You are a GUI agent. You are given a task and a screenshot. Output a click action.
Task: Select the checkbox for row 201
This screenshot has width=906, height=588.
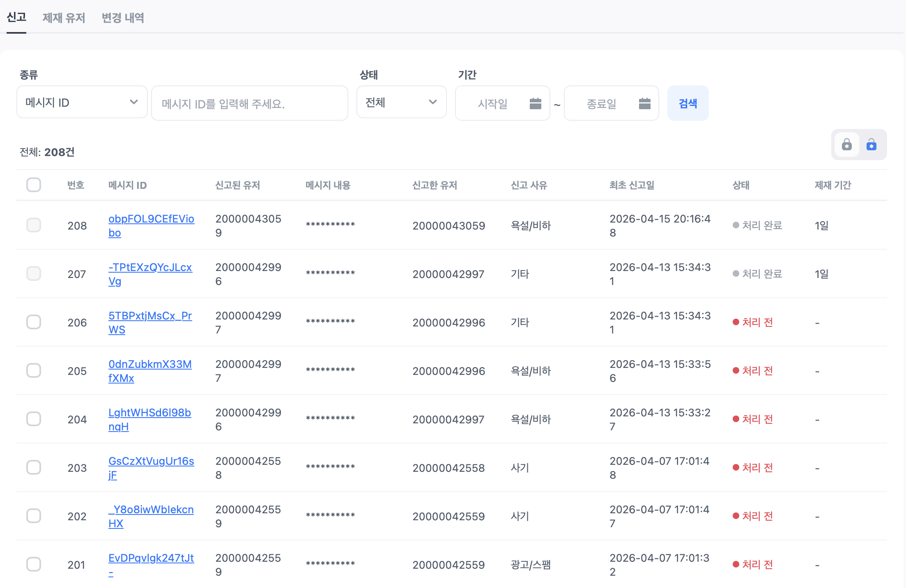click(x=34, y=564)
